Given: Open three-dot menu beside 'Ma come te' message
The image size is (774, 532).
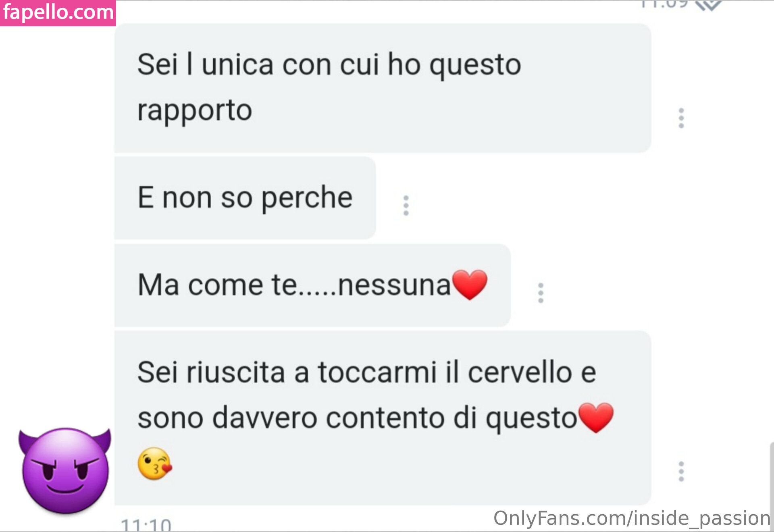Looking at the screenshot, I should pos(541,293).
